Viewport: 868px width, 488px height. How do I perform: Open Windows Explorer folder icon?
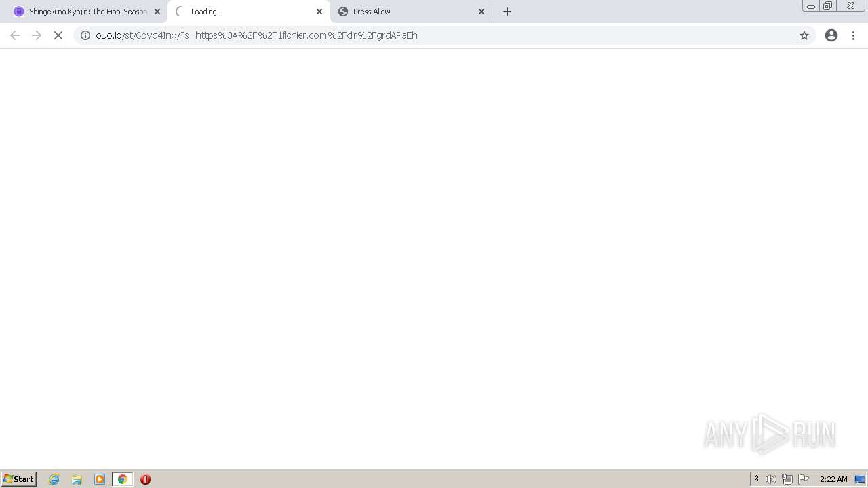77,479
